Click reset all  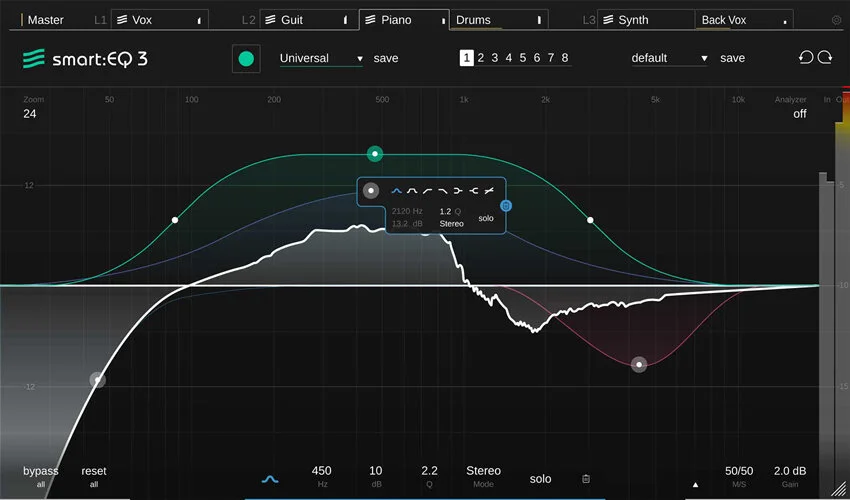pos(94,476)
